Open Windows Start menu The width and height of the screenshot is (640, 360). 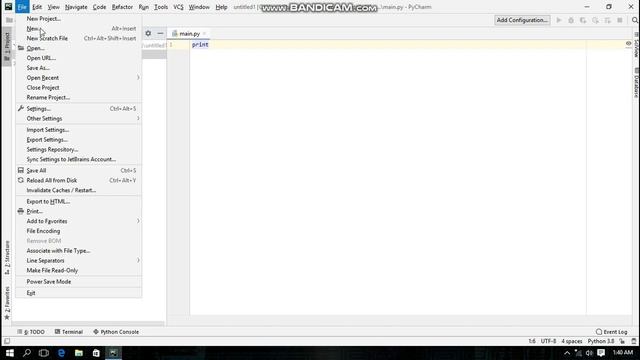coord(10,353)
